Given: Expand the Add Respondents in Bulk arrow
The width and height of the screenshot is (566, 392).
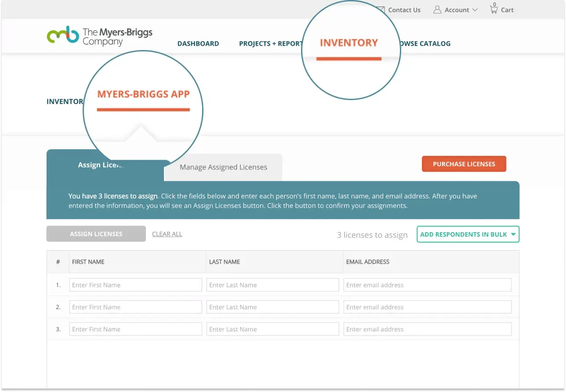Looking at the screenshot, I should point(513,234).
